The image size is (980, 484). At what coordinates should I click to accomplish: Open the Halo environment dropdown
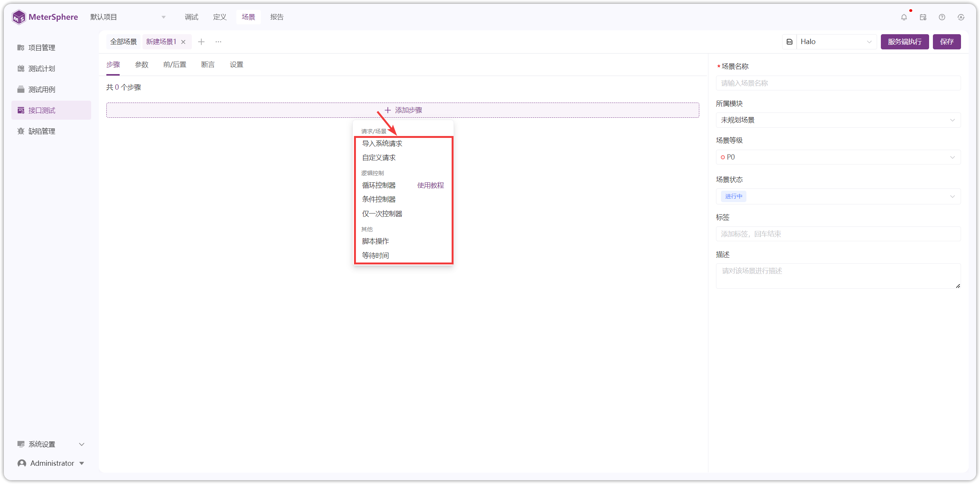[x=836, y=42]
